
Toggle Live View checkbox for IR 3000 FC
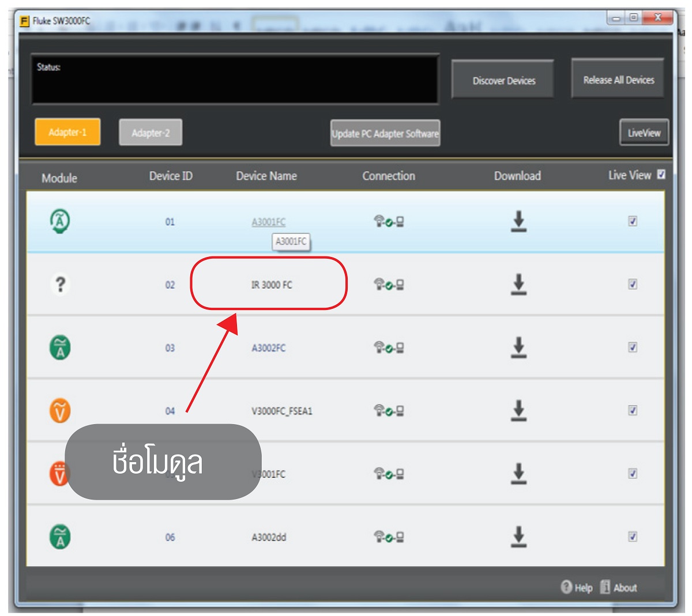pos(633,284)
